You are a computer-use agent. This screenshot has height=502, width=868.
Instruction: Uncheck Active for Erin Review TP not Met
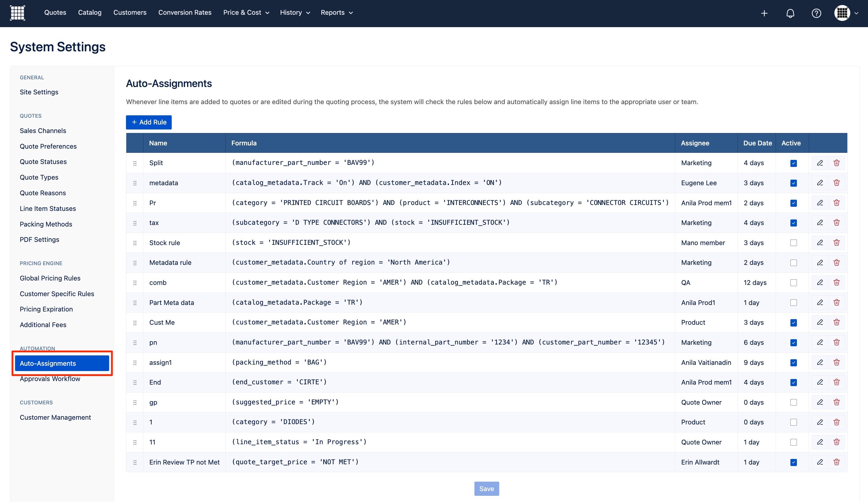click(x=793, y=462)
